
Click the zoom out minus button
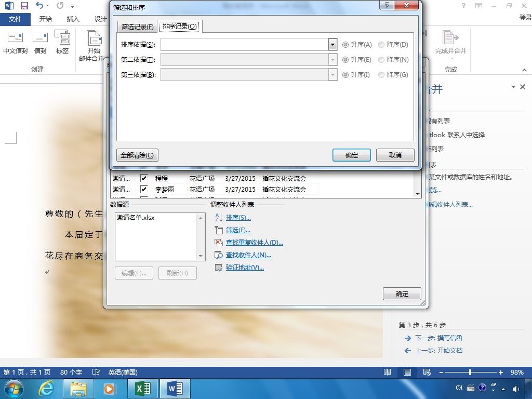coord(441,372)
